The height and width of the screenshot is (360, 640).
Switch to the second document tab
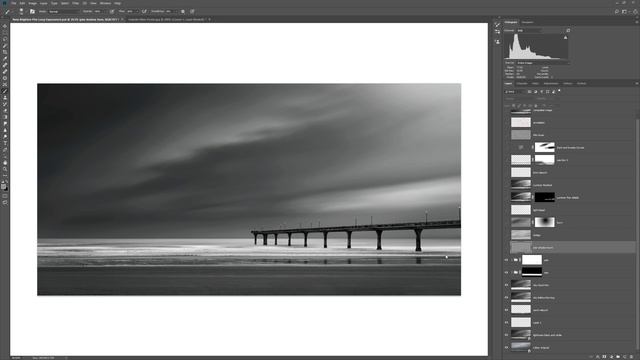point(167,19)
